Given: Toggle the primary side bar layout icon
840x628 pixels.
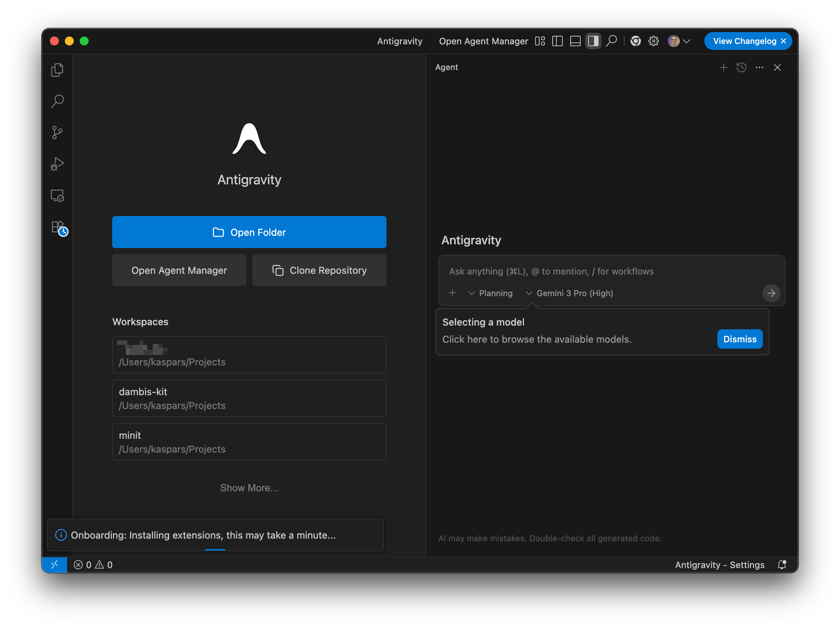Looking at the screenshot, I should click(x=557, y=41).
